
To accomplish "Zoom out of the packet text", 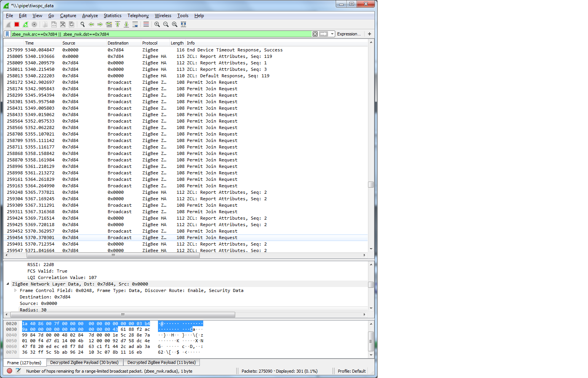I will point(166,24).
